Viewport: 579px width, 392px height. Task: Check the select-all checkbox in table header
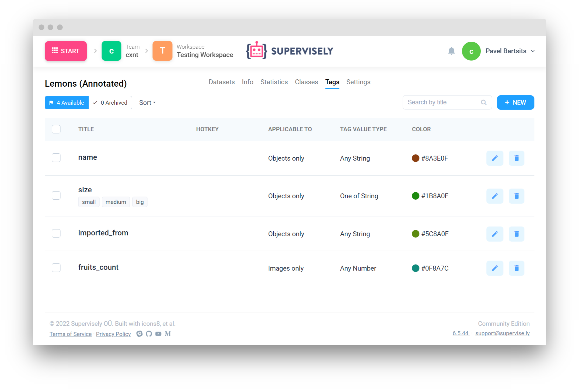pyautogui.click(x=56, y=129)
